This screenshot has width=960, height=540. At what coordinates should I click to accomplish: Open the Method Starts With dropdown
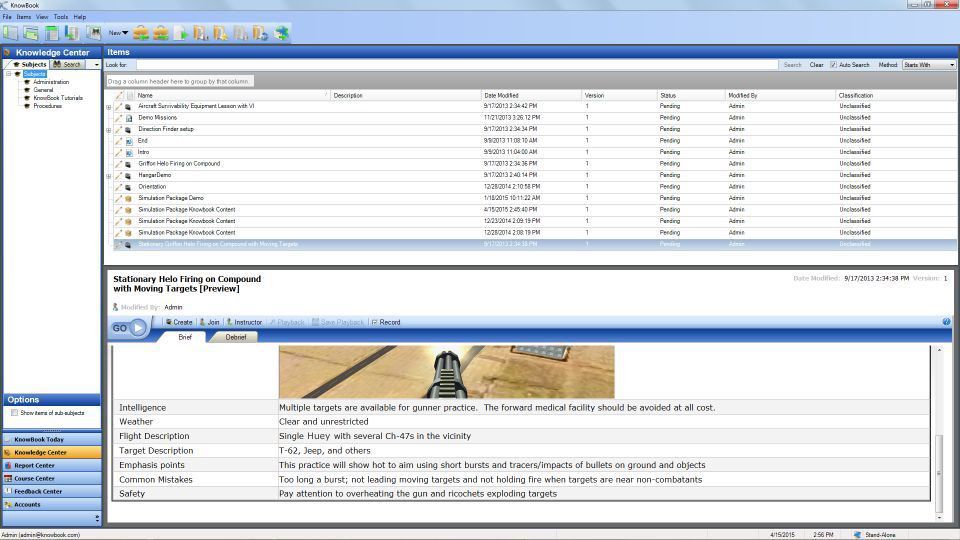coord(928,65)
